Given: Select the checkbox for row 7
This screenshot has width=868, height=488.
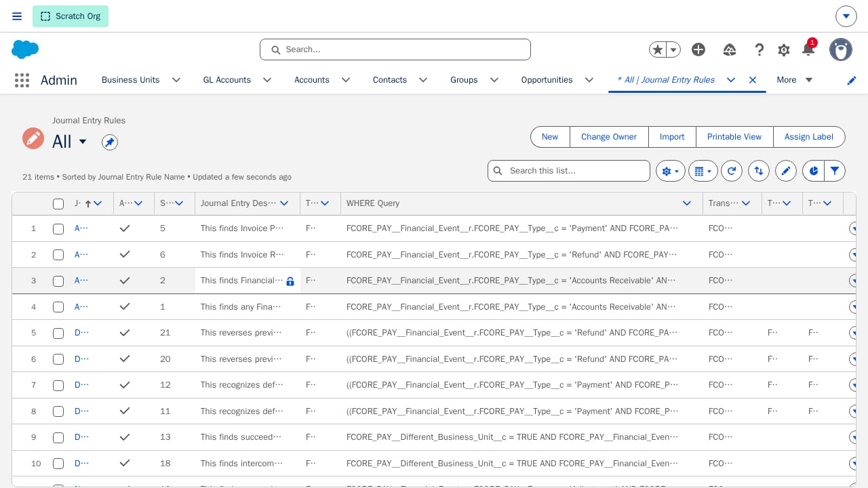Looking at the screenshot, I should (58, 385).
